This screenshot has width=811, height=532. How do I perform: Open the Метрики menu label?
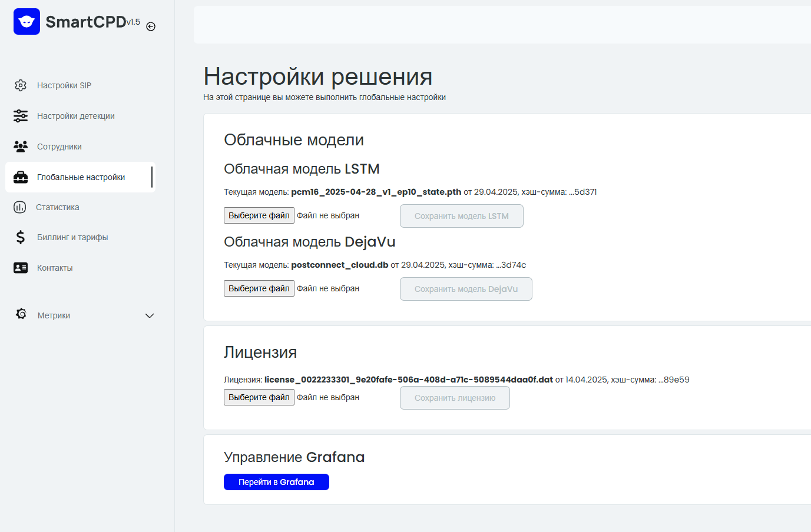tap(54, 315)
